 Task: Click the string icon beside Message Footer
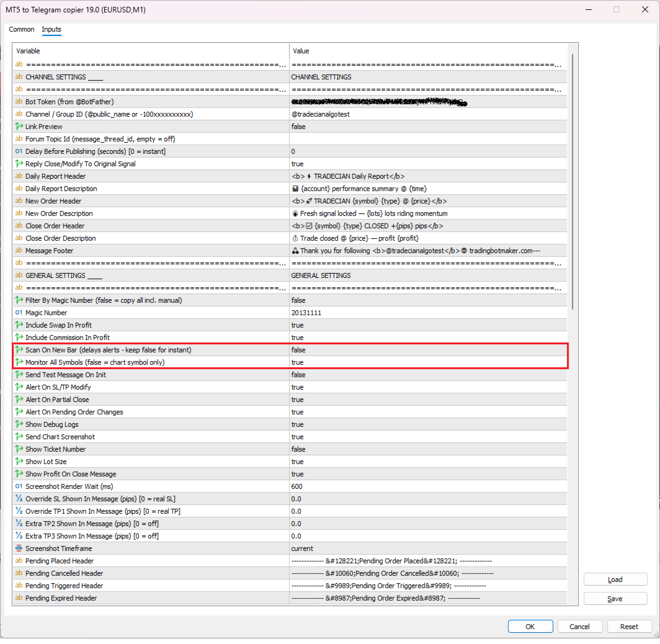coord(19,251)
